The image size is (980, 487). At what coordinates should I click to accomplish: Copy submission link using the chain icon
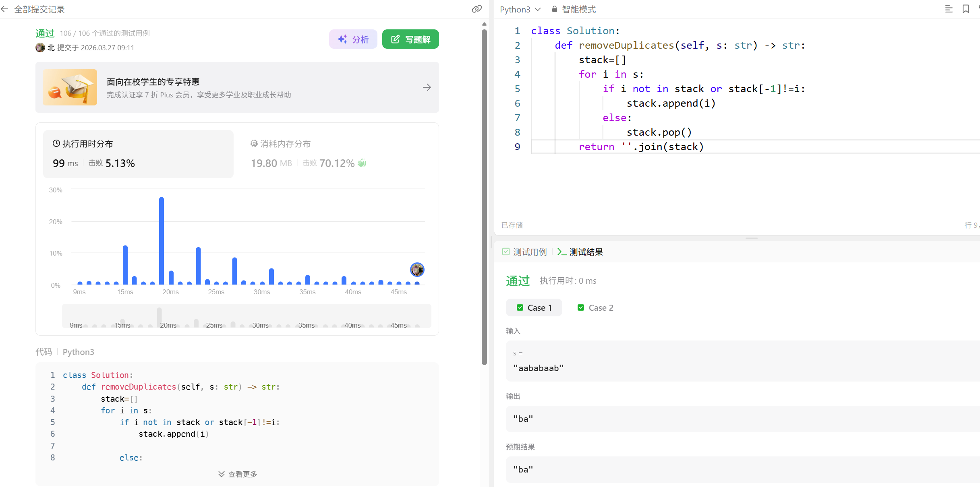pos(477,9)
